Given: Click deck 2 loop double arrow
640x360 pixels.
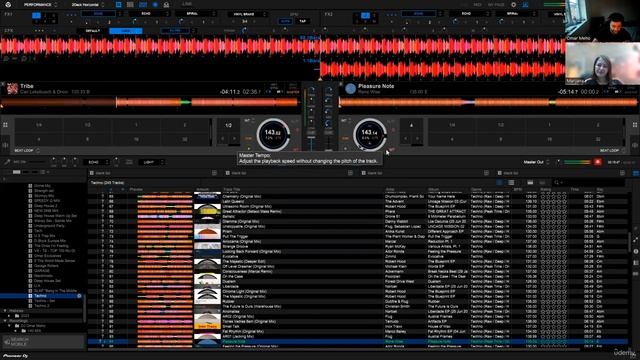Looking at the screenshot, I should tap(417, 139).
